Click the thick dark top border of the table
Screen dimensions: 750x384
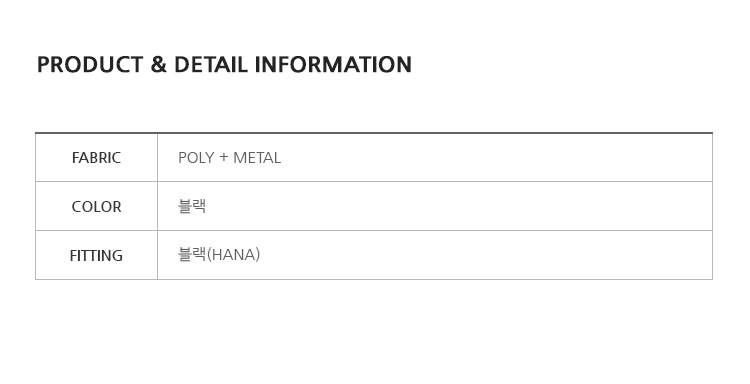click(374, 132)
